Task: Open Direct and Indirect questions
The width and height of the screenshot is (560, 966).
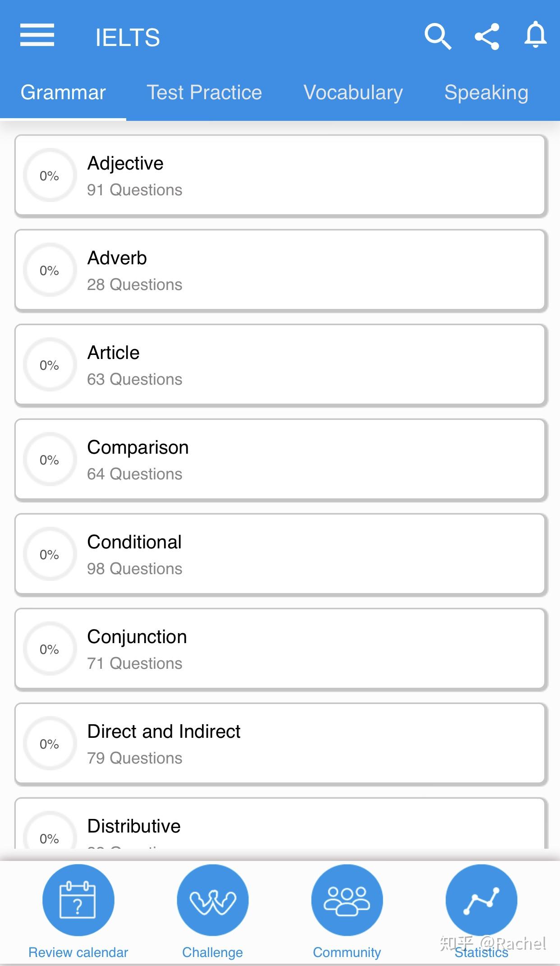Action: (280, 744)
